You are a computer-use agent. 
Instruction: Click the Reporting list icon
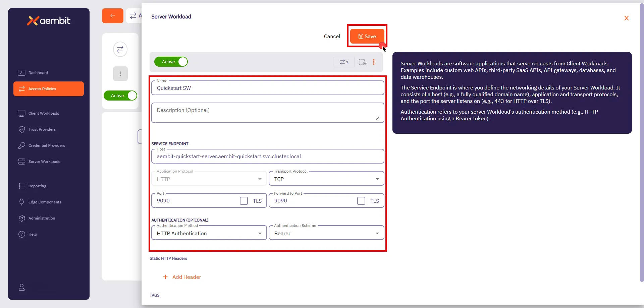pyautogui.click(x=22, y=186)
